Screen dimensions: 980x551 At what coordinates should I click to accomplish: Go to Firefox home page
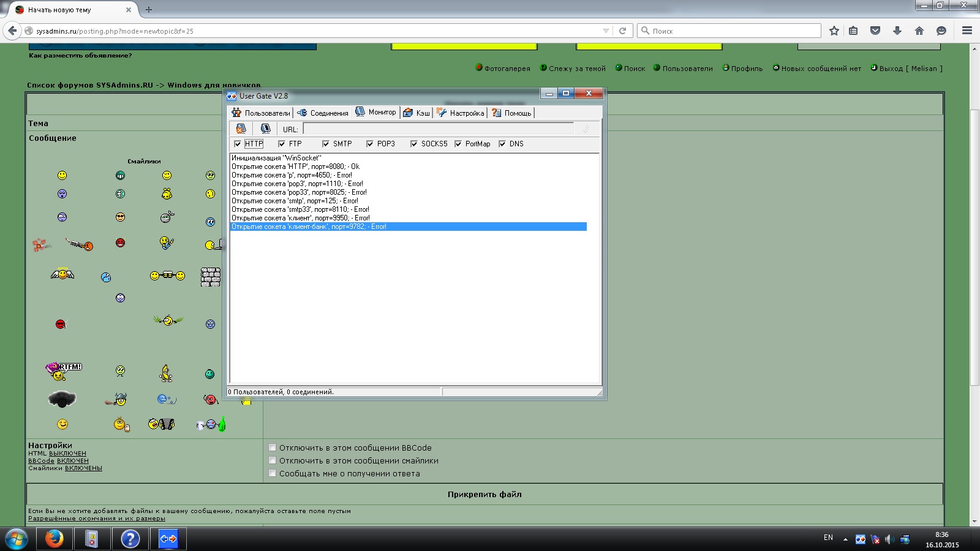coord(919,31)
